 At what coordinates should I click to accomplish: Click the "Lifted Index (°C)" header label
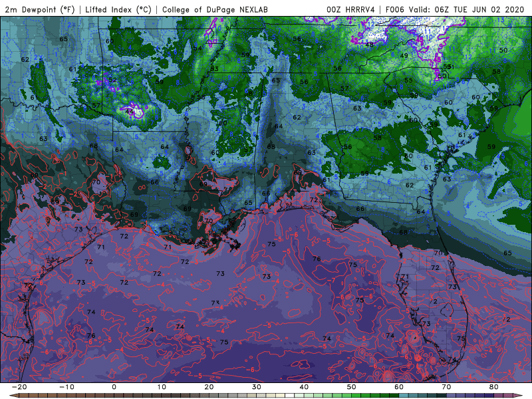pos(118,9)
